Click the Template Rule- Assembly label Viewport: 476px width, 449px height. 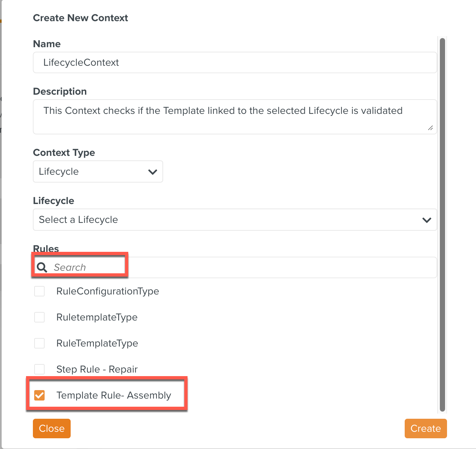coord(114,395)
